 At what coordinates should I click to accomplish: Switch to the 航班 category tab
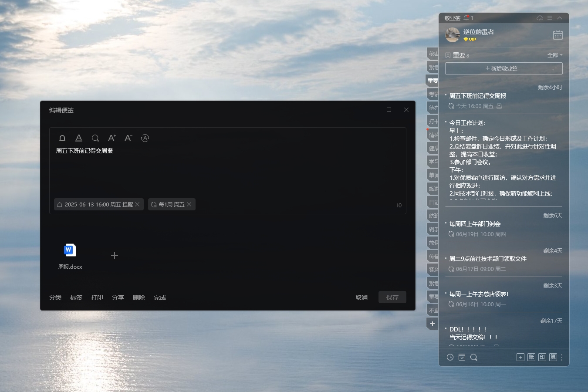tap(433, 216)
